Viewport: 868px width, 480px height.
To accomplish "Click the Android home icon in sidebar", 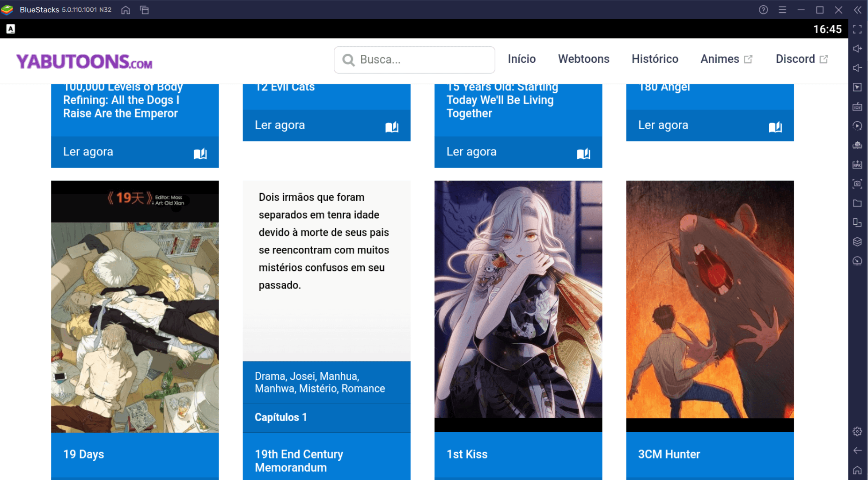I will coord(857,470).
